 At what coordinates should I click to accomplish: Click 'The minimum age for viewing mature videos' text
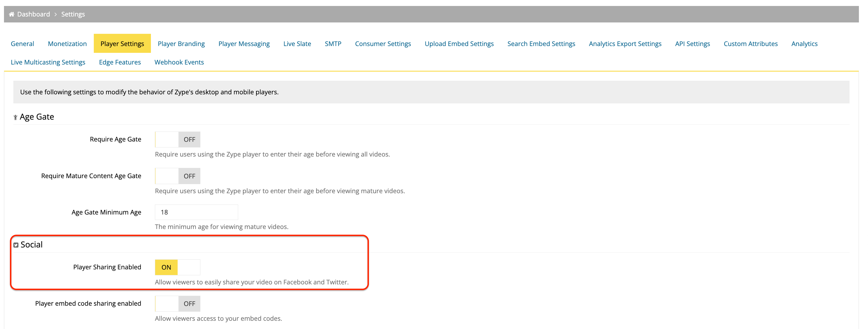[x=221, y=227]
